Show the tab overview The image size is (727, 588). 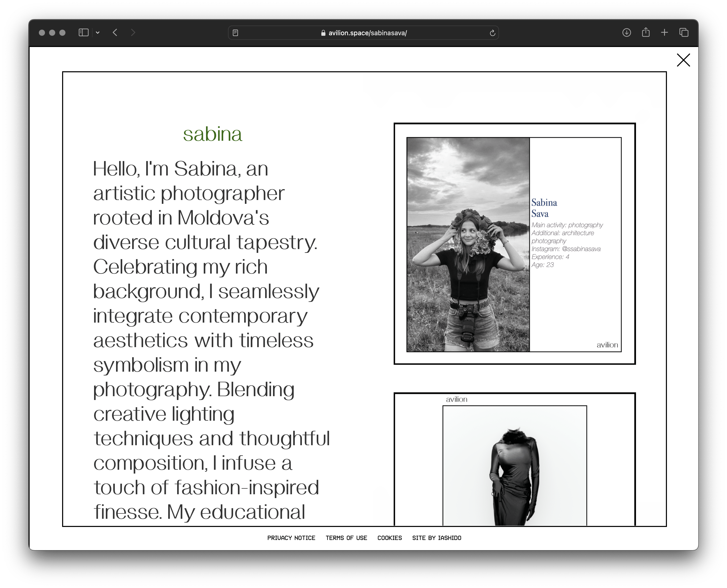(x=684, y=32)
